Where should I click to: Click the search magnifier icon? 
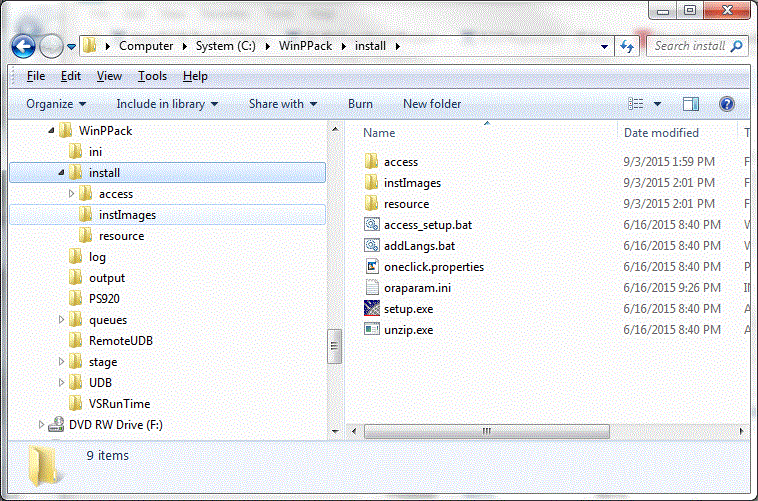coord(737,46)
